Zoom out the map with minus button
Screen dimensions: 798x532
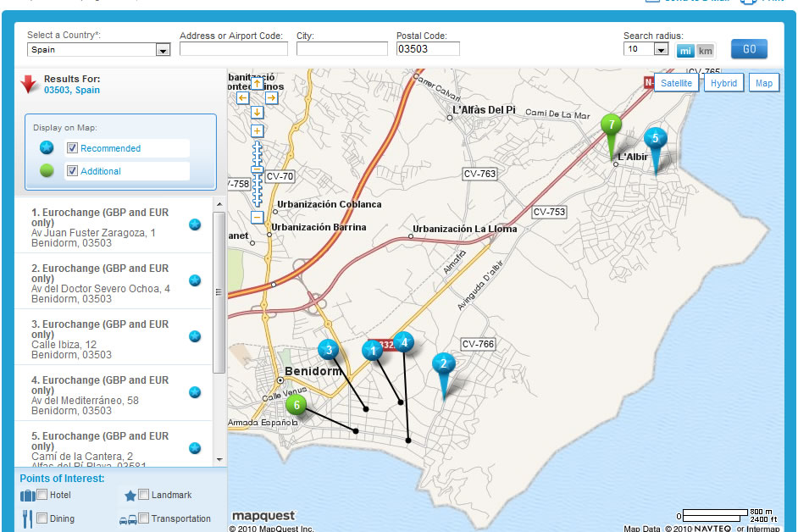257,218
